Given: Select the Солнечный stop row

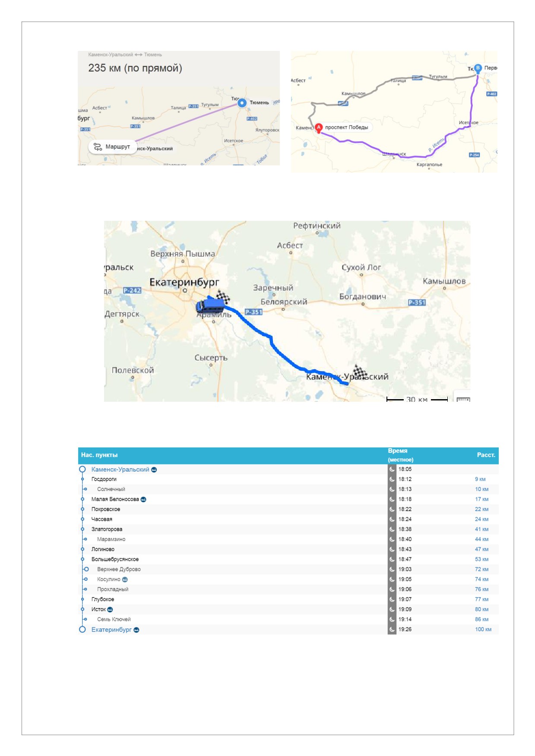Looking at the screenshot, I should (288, 489).
